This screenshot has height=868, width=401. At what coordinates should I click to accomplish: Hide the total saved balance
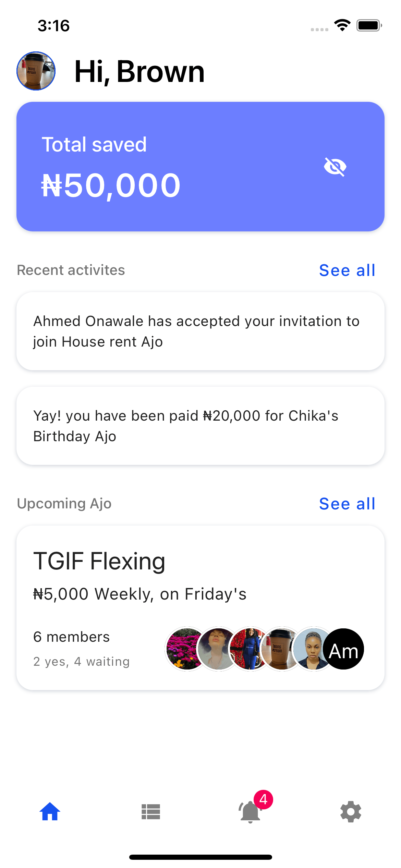(335, 167)
